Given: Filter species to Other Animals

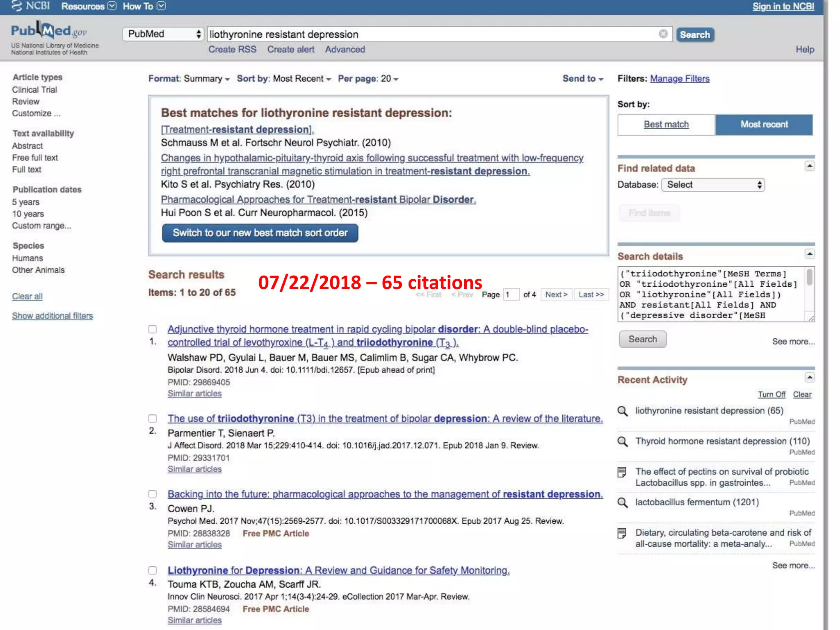Looking at the screenshot, I should (x=38, y=270).
